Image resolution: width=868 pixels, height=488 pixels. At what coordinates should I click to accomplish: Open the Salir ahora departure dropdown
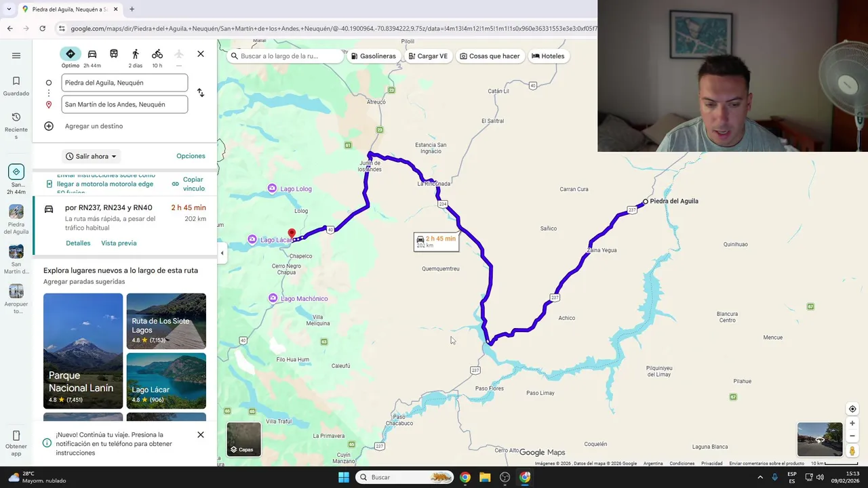point(91,157)
